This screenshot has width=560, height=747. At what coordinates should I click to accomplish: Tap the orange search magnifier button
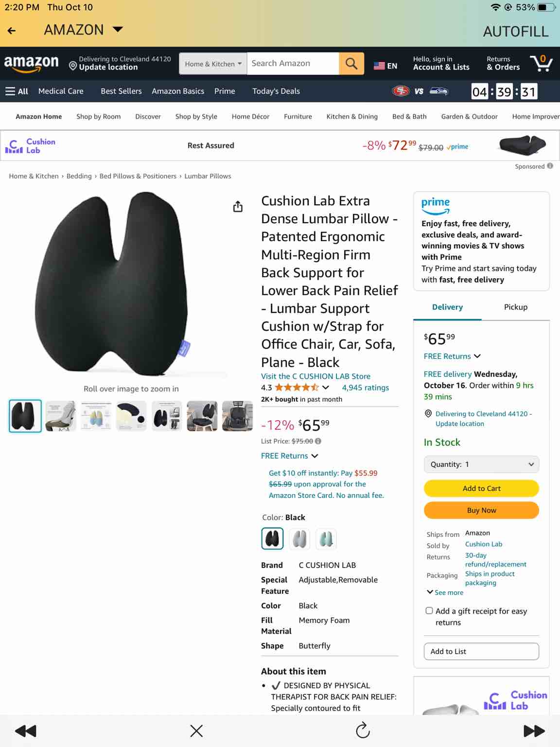click(351, 64)
